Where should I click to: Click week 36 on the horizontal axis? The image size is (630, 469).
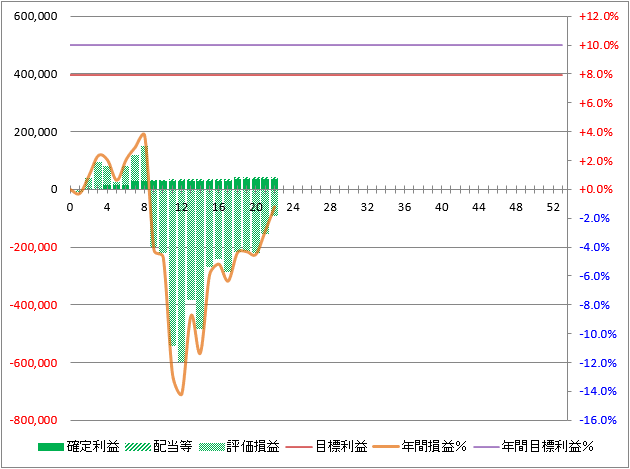coord(405,207)
